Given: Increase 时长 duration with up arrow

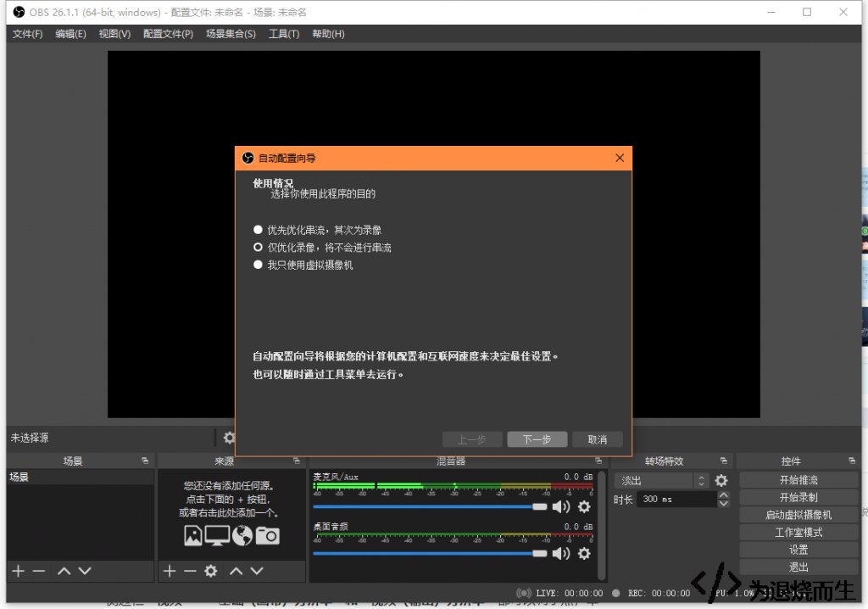Looking at the screenshot, I should click(x=724, y=494).
